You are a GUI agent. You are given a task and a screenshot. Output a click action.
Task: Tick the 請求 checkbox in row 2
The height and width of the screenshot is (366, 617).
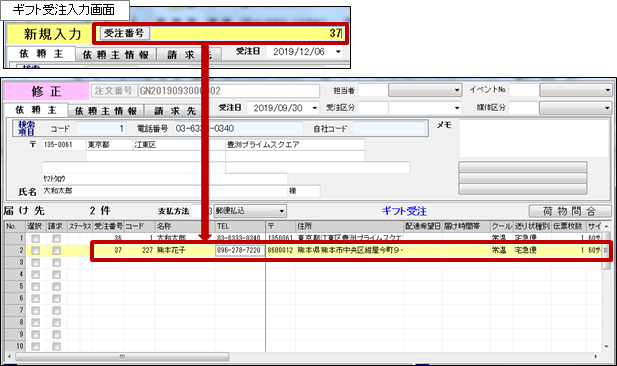click(56, 250)
